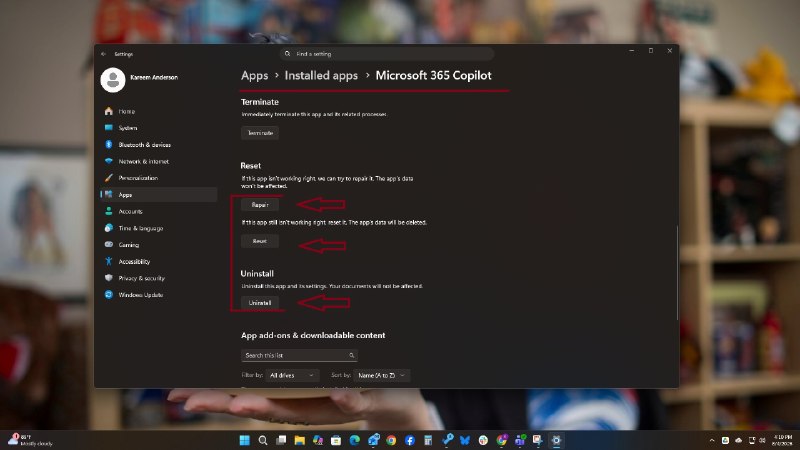The width and height of the screenshot is (800, 450).
Task: Open Accessibility settings
Action: tap(159, 261)
